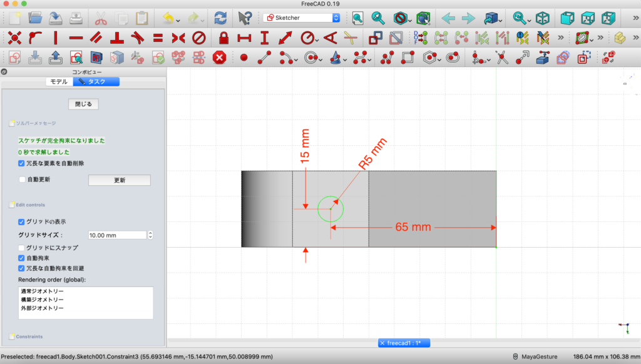Expand the conic tools dropdown

click(345, 61)
